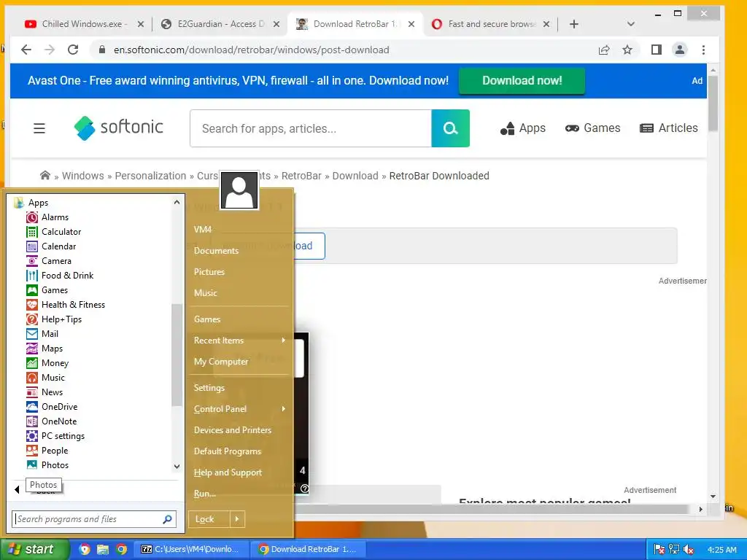The image size is (747, 560).
Task: Open Chrome profile avatar
Action: (x=680, y=50)
